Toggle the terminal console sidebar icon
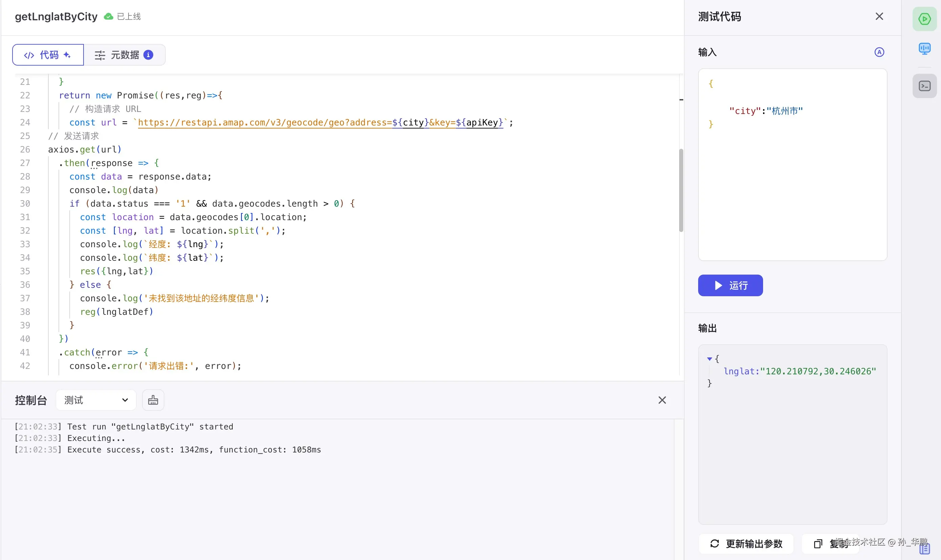The width and height of the screenshot is (941, 560). 924,86
